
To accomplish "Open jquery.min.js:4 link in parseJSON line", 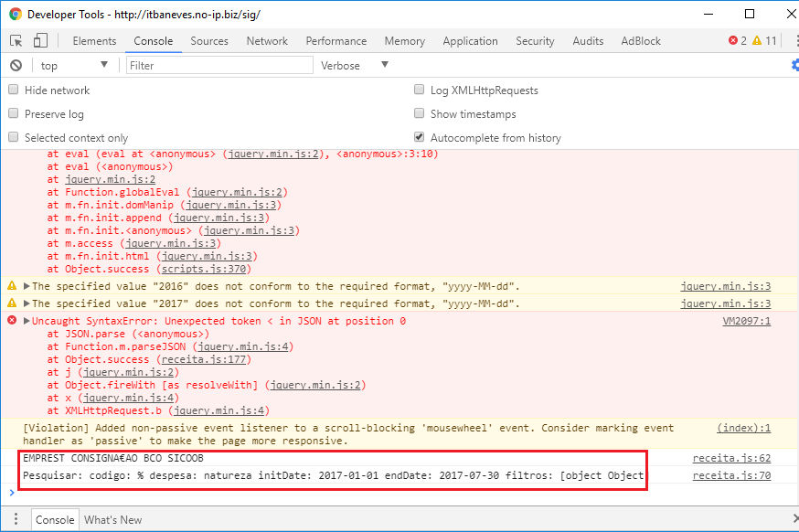I will (243, 347).
